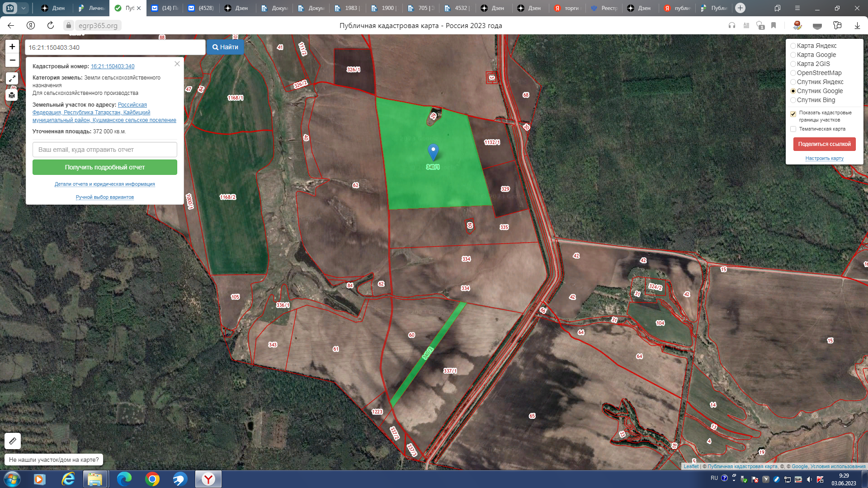
Task: Open the ruler measurement tool
Action: click(13, 441)
